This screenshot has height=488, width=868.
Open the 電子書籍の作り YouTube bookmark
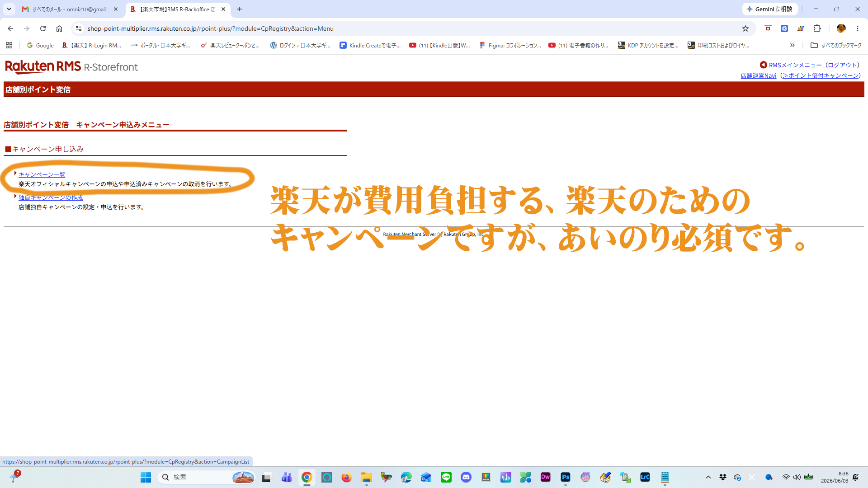[579, 45]
